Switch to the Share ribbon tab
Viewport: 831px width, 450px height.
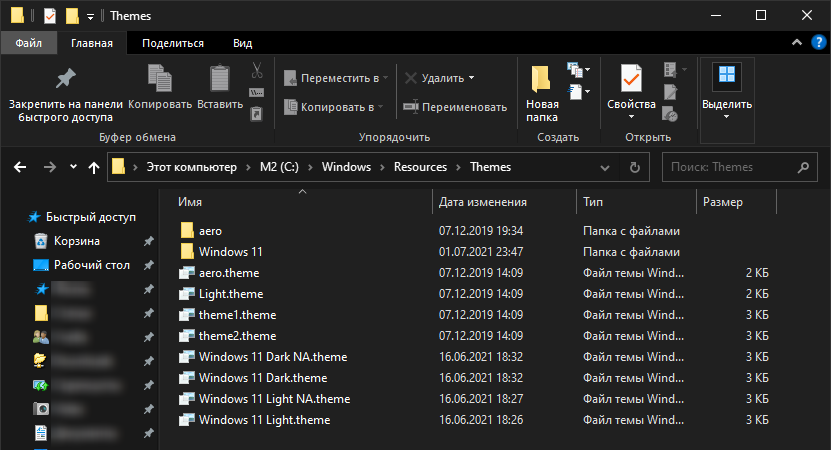click(x=173, y=43)
